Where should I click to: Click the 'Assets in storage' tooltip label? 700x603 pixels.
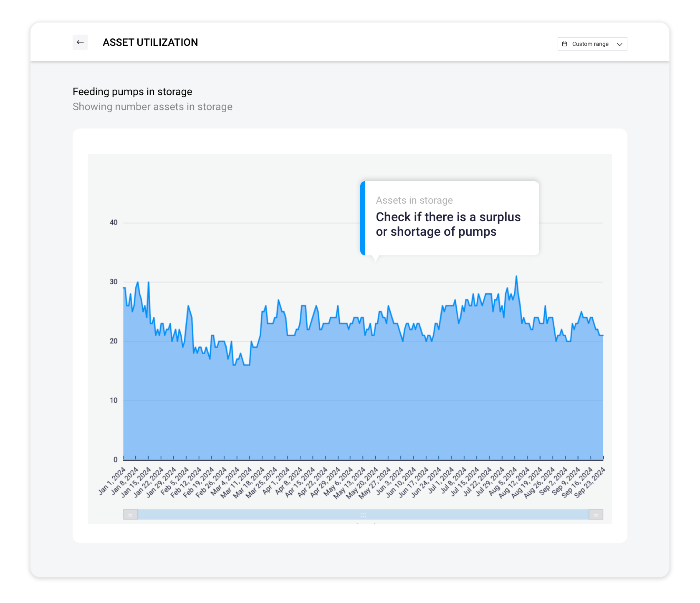coord(414,200)
